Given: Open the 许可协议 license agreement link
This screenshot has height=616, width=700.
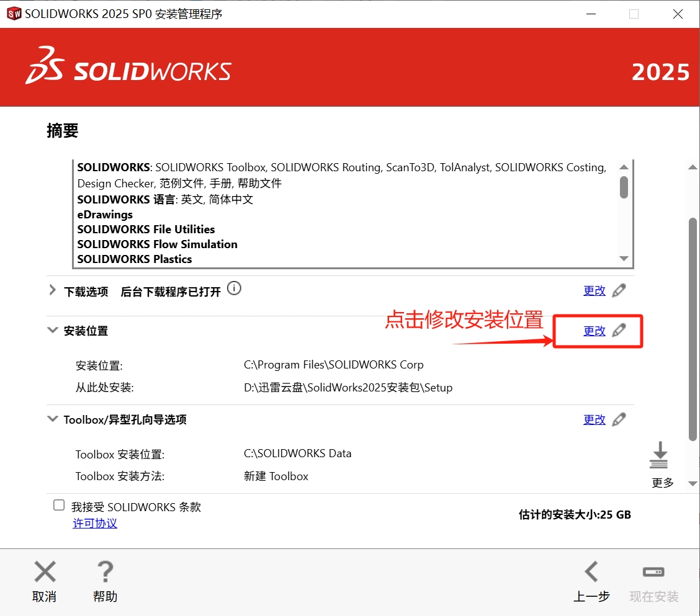Looking at the screenshot, I should click(95, 523).
